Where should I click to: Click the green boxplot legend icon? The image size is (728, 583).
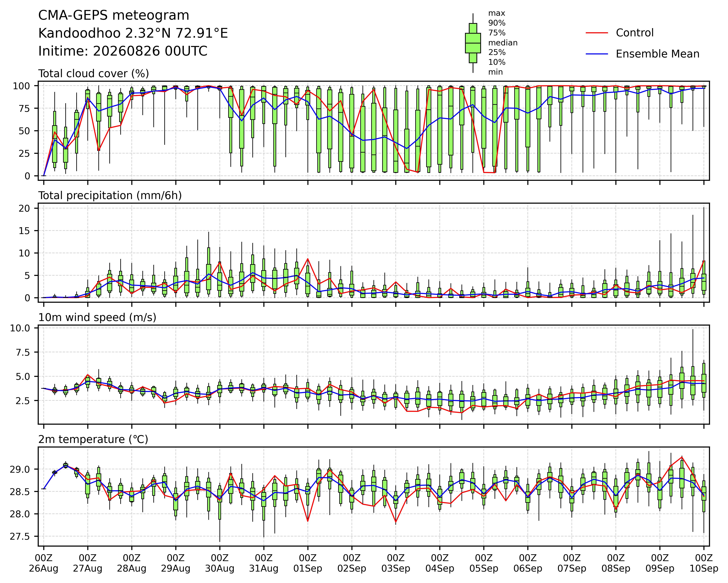tap(473, 43)
